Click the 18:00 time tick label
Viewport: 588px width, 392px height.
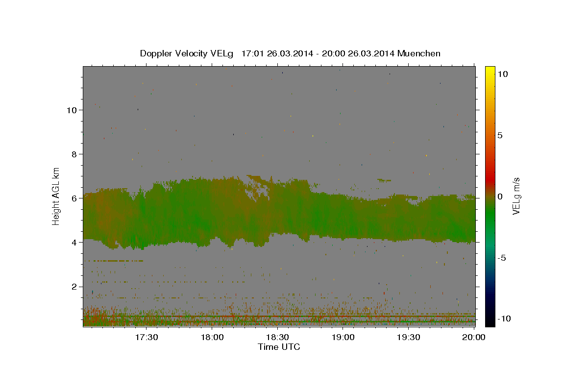tap(212, 337)
